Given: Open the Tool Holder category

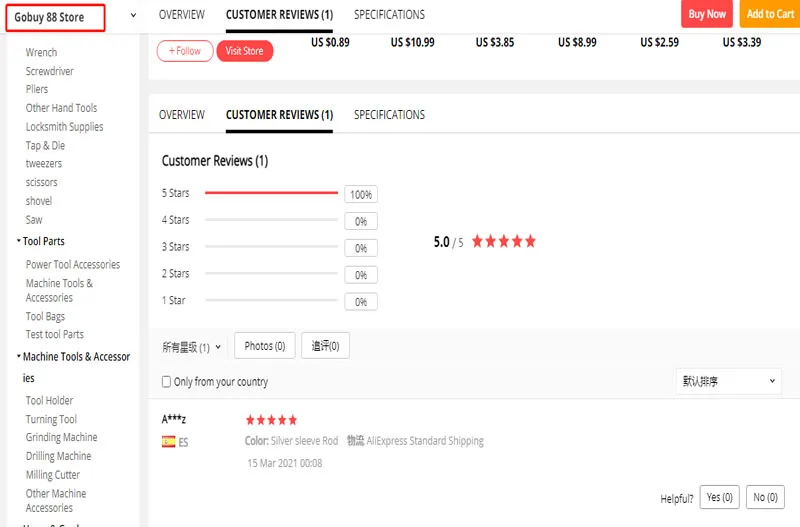Looking at the screenshot, I should (x=49, y=400).
